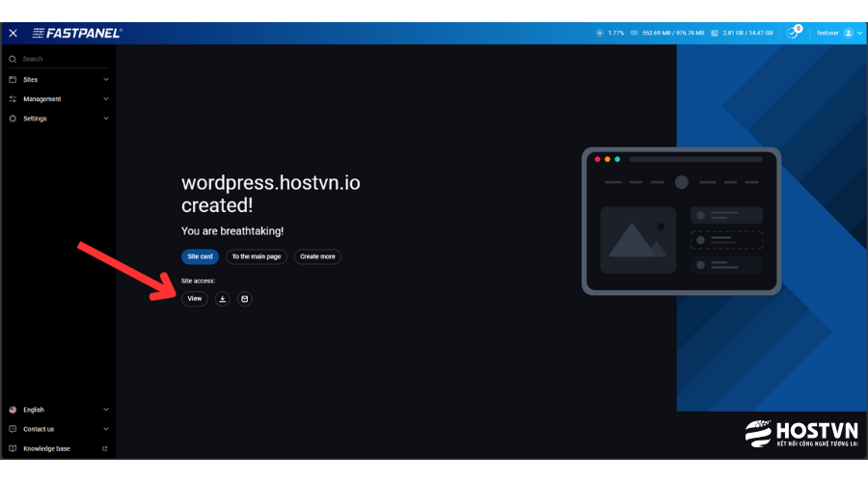Click the Contact us chat icon

13,429
